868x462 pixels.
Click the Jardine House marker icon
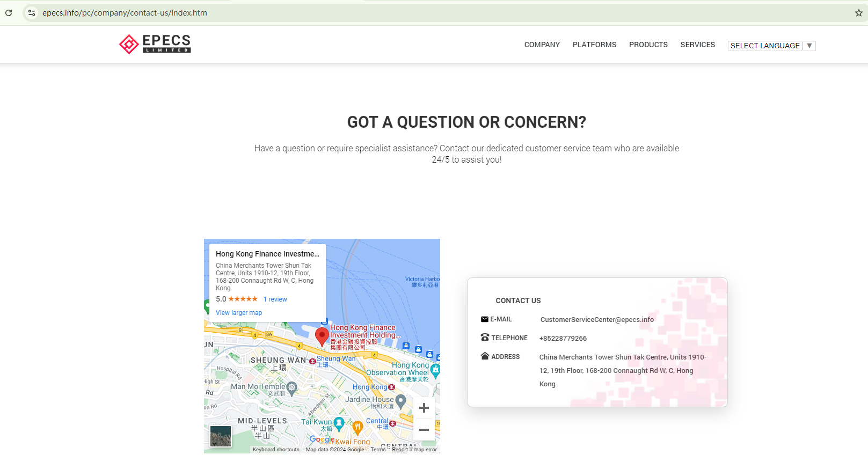click(400, 400)
